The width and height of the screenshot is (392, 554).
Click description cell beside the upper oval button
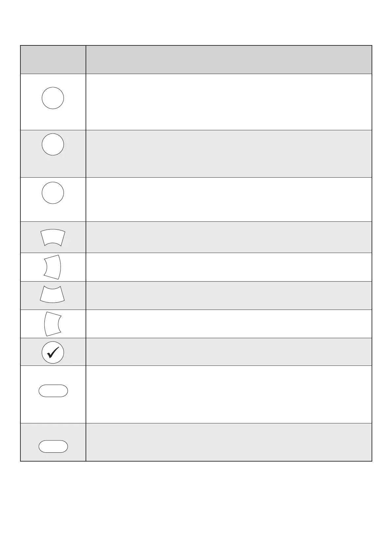tap(229, 394)
